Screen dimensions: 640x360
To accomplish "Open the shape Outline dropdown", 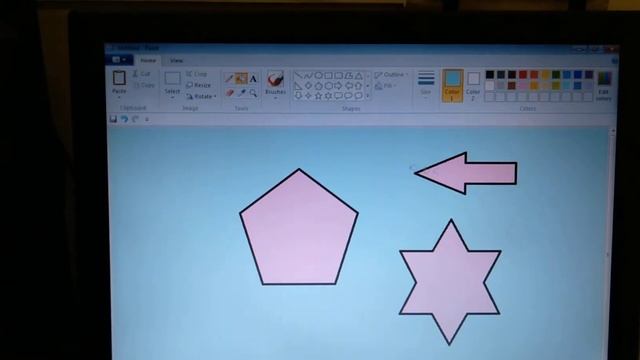I will tap(391, 75).
